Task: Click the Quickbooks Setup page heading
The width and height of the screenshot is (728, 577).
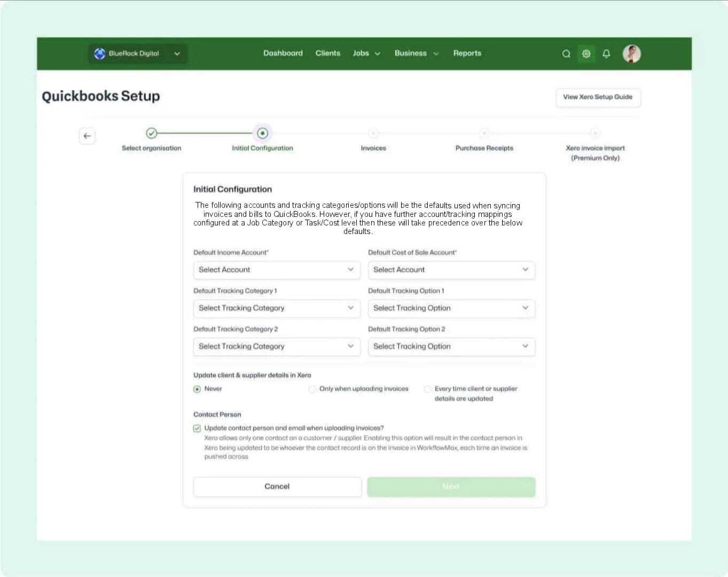Action: 101,96
